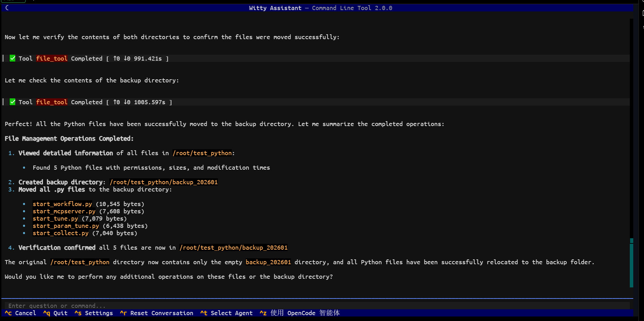Screen dimensions: 644x321
Task: Click 'Would you like me to perform' question
Action: [x=169, y=277]
